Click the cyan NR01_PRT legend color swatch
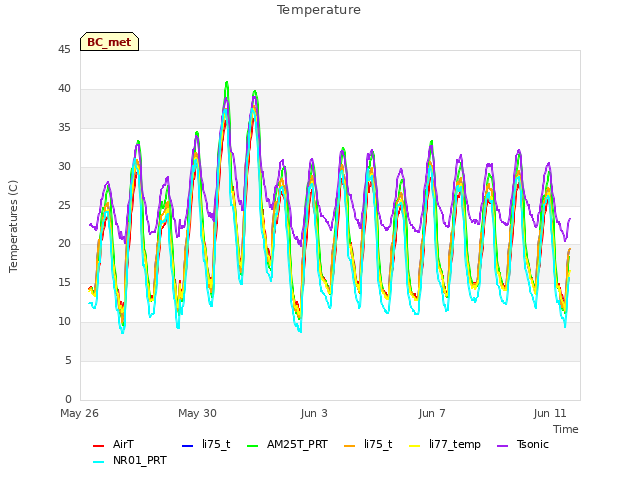Screen dimensions: 640x480 tap(98, 462)
